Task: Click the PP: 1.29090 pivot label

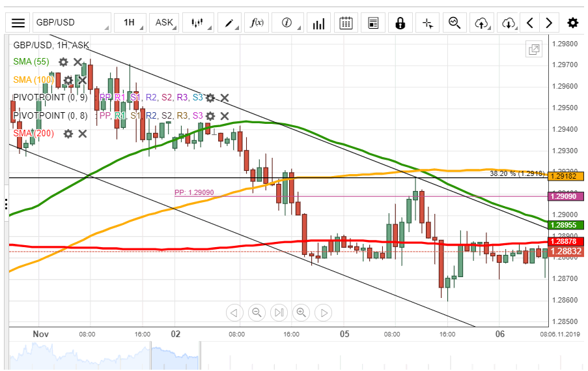Action: [x=194, y=192]
